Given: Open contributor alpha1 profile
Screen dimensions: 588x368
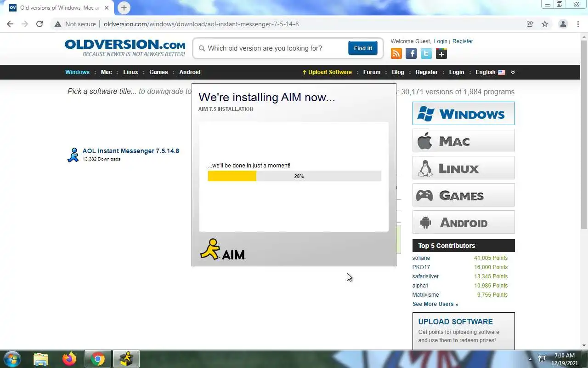Looking at the screenshot, I should [x=420, y=286].
